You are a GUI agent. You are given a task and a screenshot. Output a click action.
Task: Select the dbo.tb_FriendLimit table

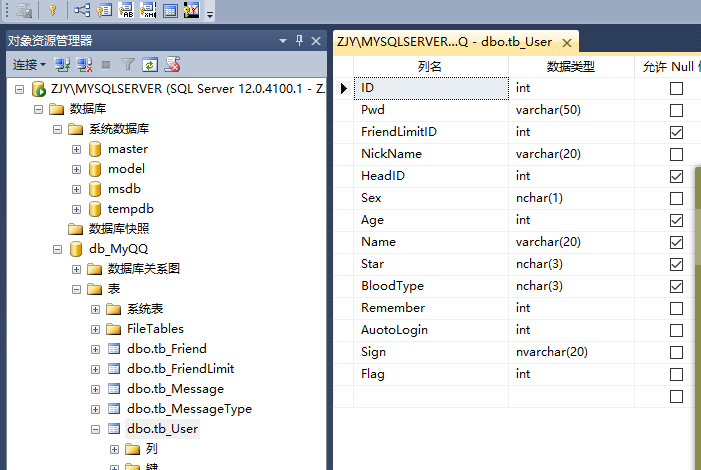[181, 369]
